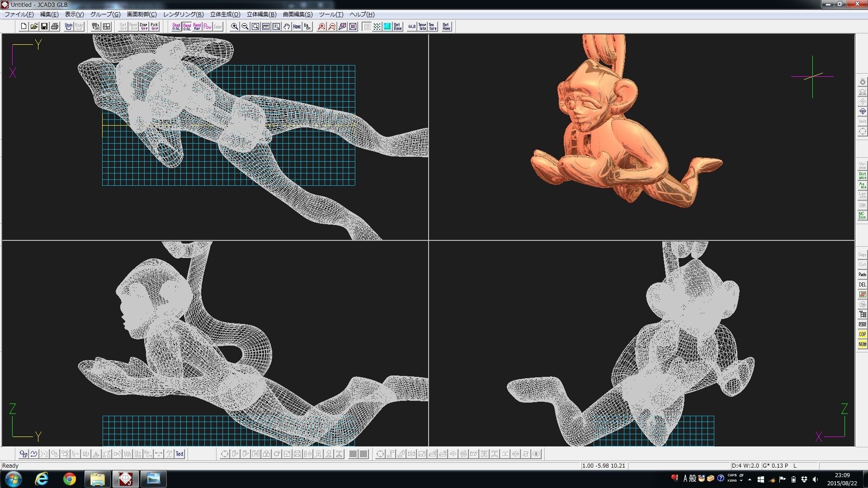Toggle the Rend O.GL render mode
This screenshot has width=868, height=488.
pyautogui.click(x=187, y=27)
